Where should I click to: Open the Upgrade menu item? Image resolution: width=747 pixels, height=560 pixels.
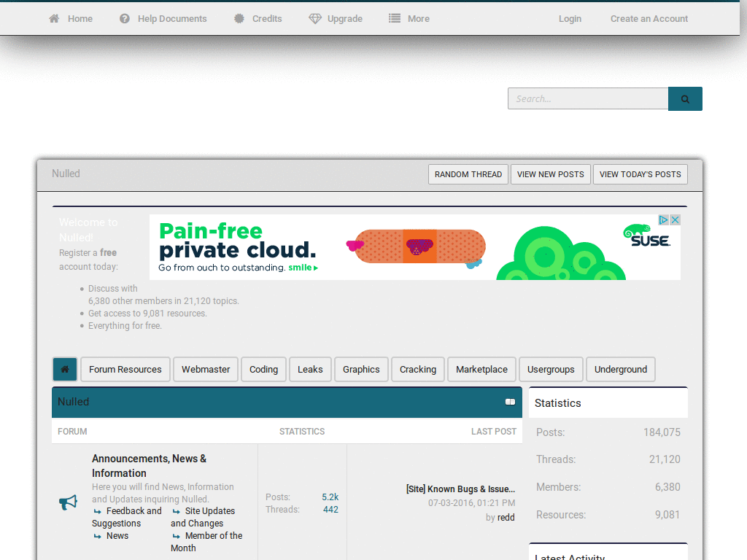pos(345,18)
